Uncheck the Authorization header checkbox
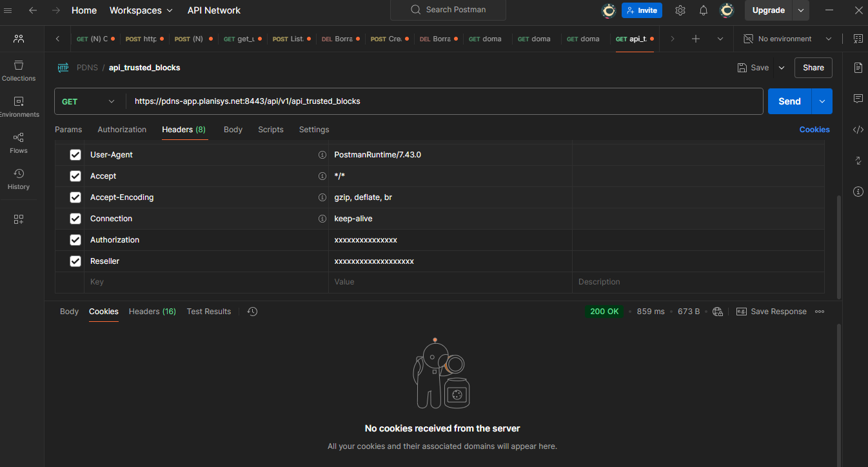868x467 pixels. pos(75,240)
